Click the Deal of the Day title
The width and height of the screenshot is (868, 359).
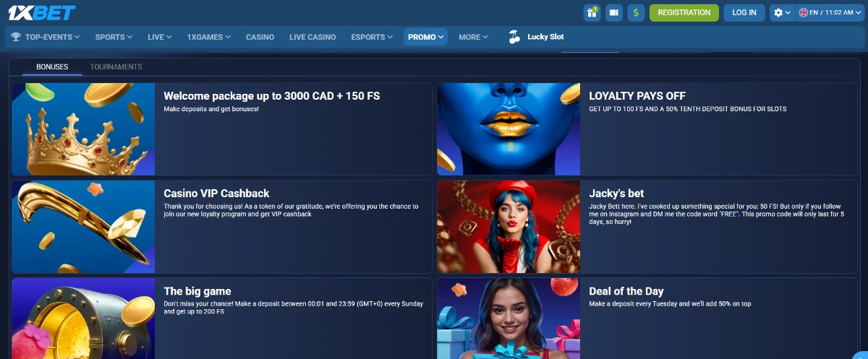tap(626, 291)
